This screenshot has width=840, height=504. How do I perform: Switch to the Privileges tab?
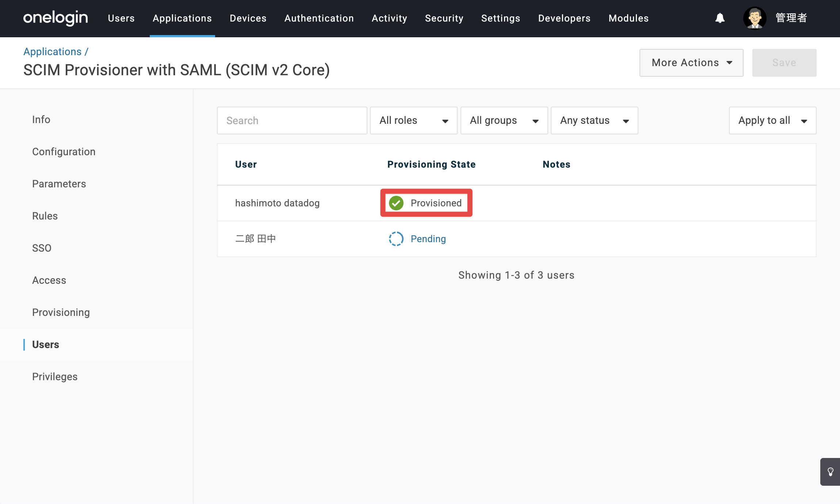55,377
